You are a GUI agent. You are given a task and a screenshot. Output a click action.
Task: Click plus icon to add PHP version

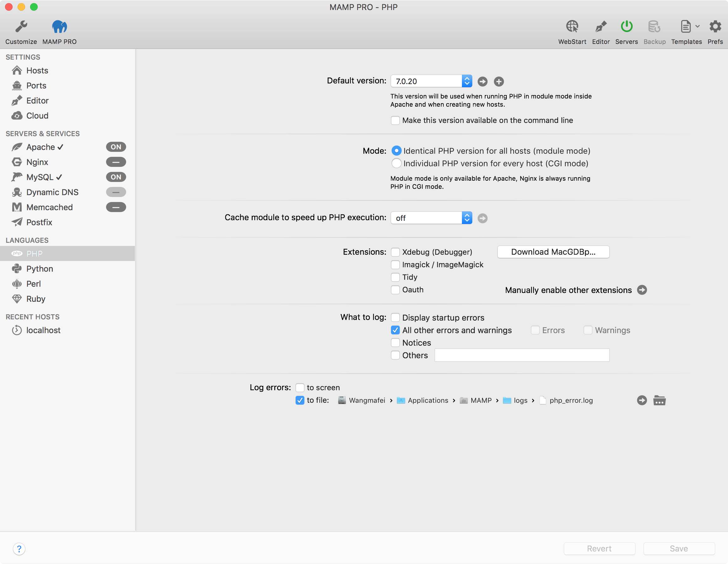tap(499, 81)
